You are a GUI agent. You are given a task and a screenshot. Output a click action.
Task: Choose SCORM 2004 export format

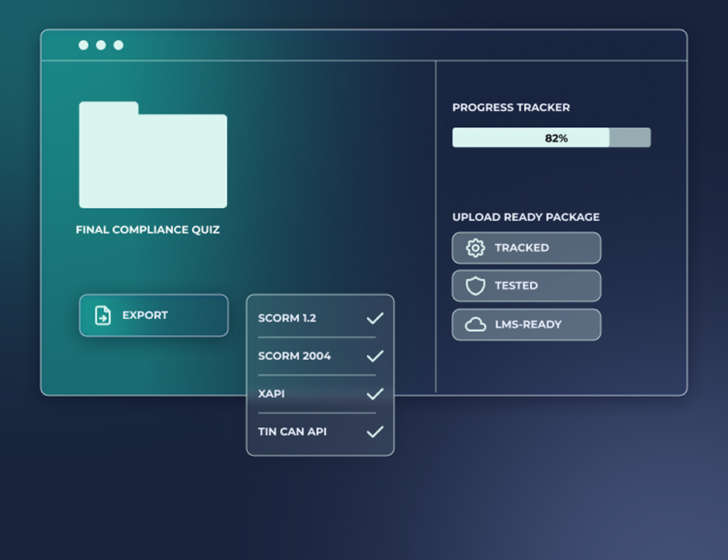(x=294, y=356)
